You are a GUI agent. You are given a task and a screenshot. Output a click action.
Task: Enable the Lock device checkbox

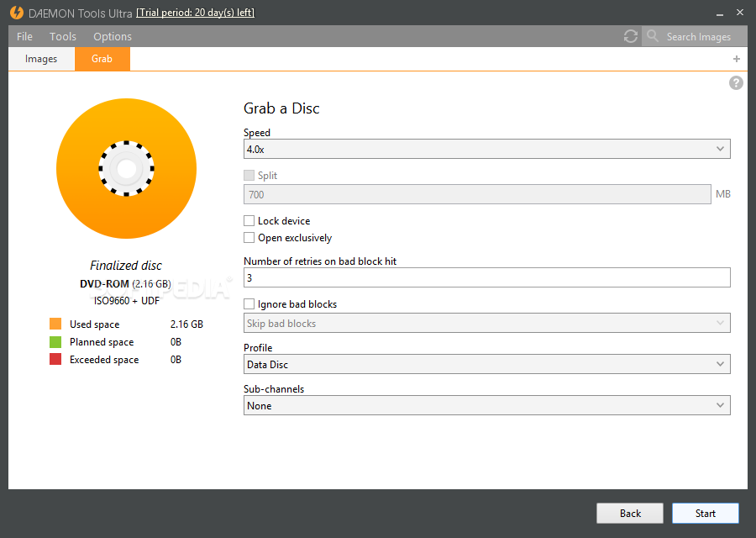click(x=249, y=220)
